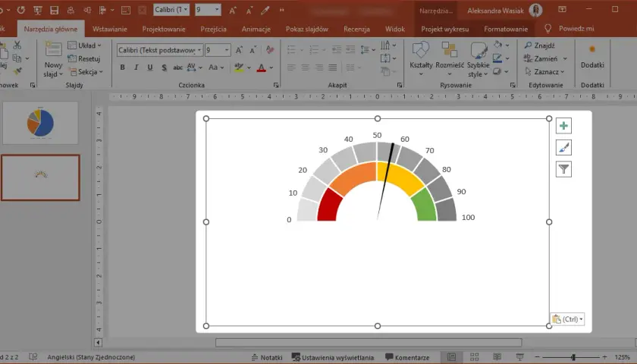Toggle strikethrough formatting

177,67
